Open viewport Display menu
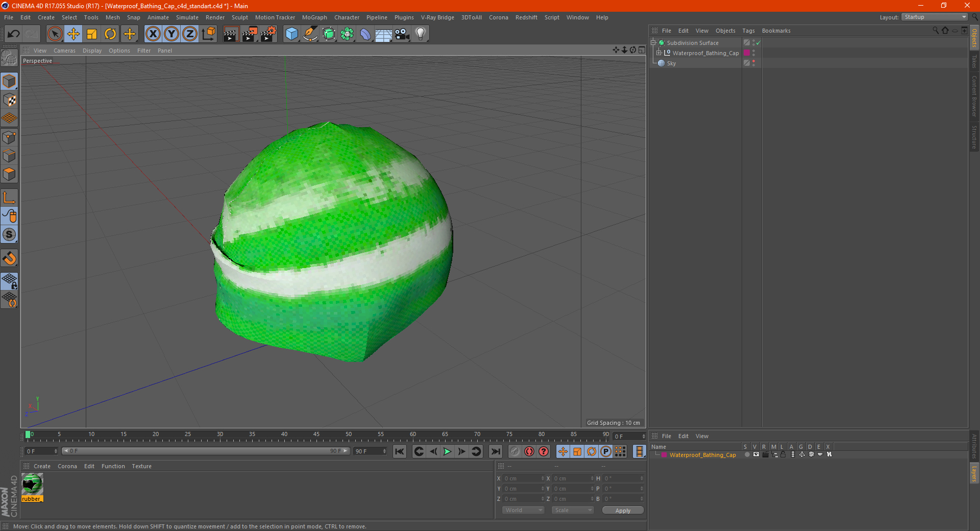Screen dimensions: 980x531 [x=92, y=51]
